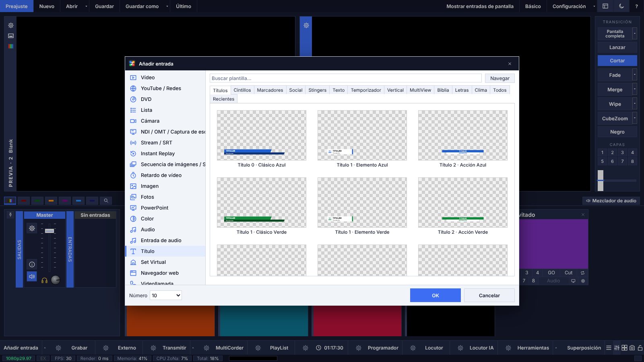Open the CubeZoom transition dropdown arrow
Image resolution: width=644 pixels, height=362 pixels.
(635, 118)
